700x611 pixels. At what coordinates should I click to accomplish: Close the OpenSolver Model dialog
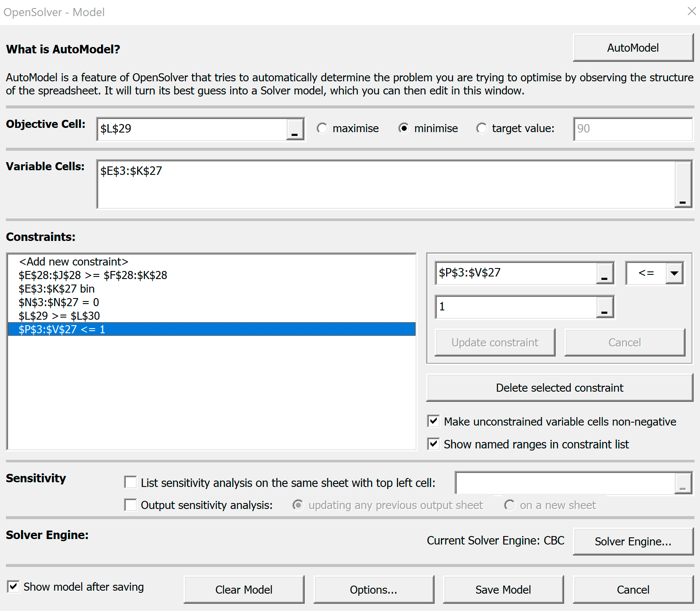(692, 11)
